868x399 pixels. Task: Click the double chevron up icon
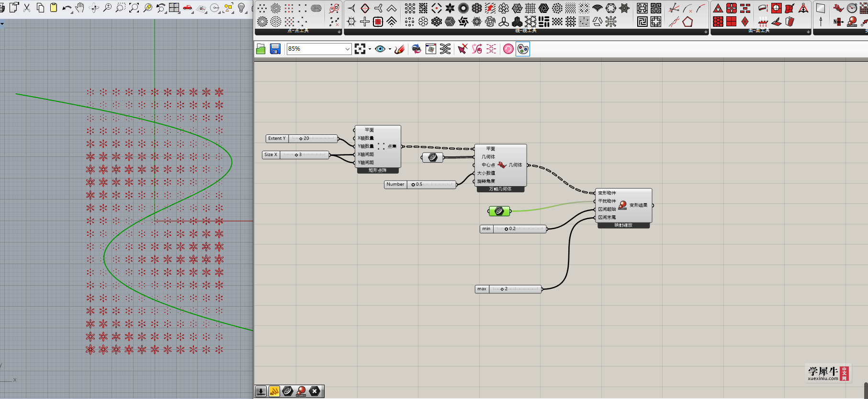(392, 22)
